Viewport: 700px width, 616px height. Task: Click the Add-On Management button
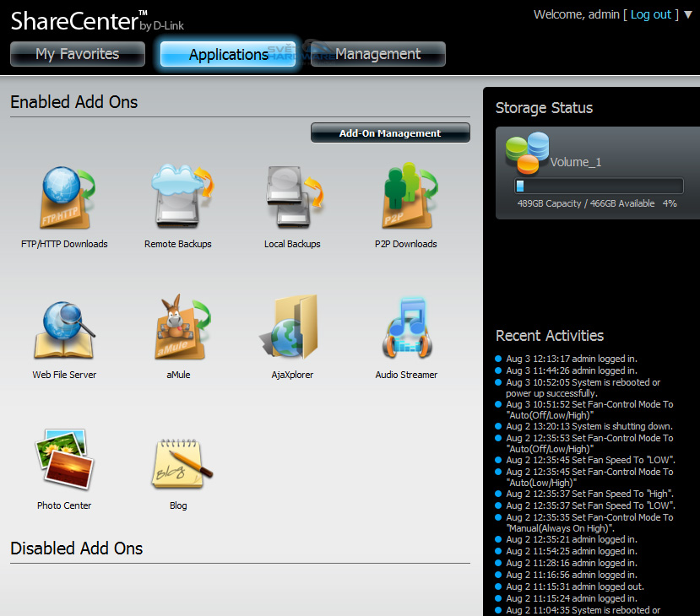tap(390, 133)
